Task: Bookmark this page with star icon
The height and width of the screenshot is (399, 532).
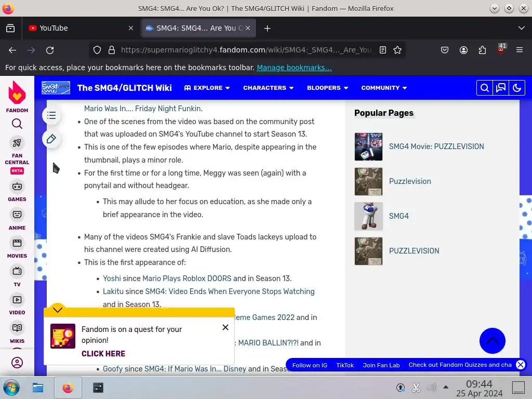Action: (x=397, y=50)
